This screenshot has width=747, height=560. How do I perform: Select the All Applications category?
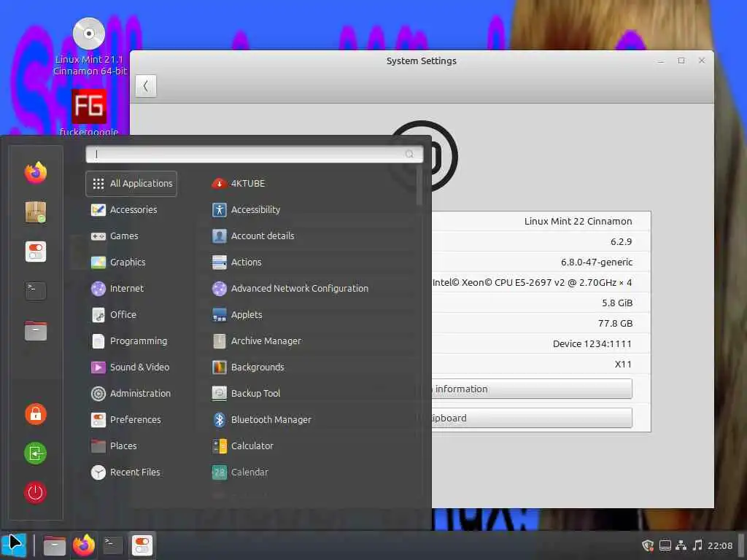coord(131,183)
